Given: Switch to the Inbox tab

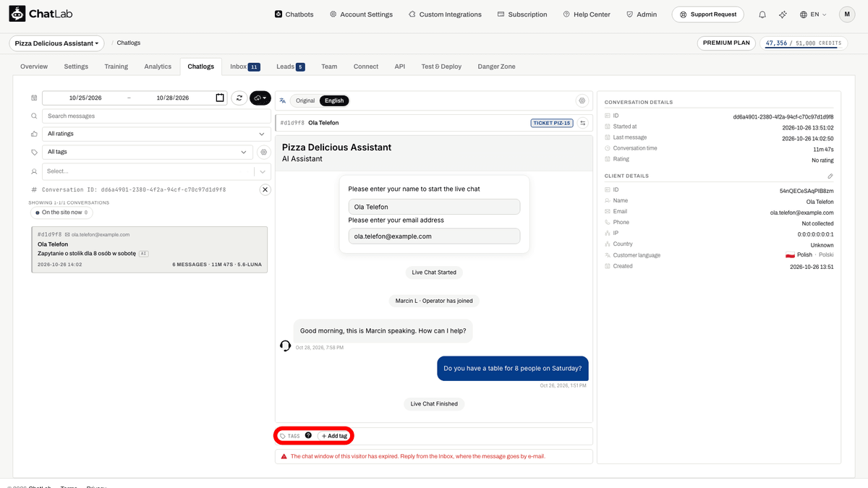Looking at the screenshot, I should [244, 67].
